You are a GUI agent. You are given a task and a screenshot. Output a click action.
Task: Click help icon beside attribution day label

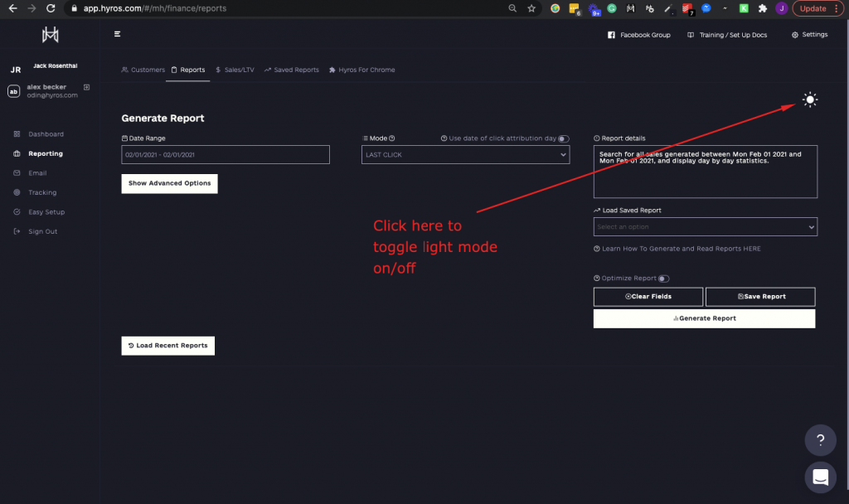pyautogui.click(x=444, y=138)
